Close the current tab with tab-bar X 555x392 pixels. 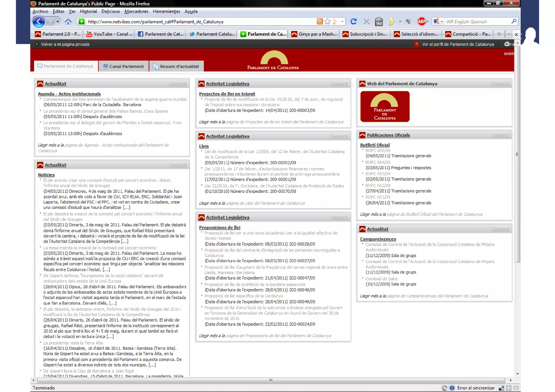(x=516, y=34)
